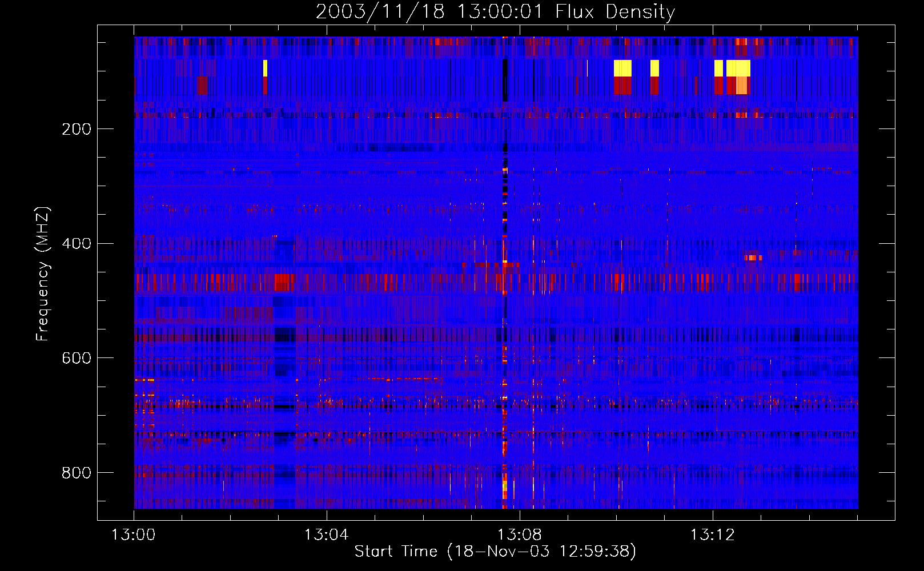Screen dimensions: 924x571
Task: Click the 13:08 time tick label
Action: pyautogui.click(x=519, y=535)
